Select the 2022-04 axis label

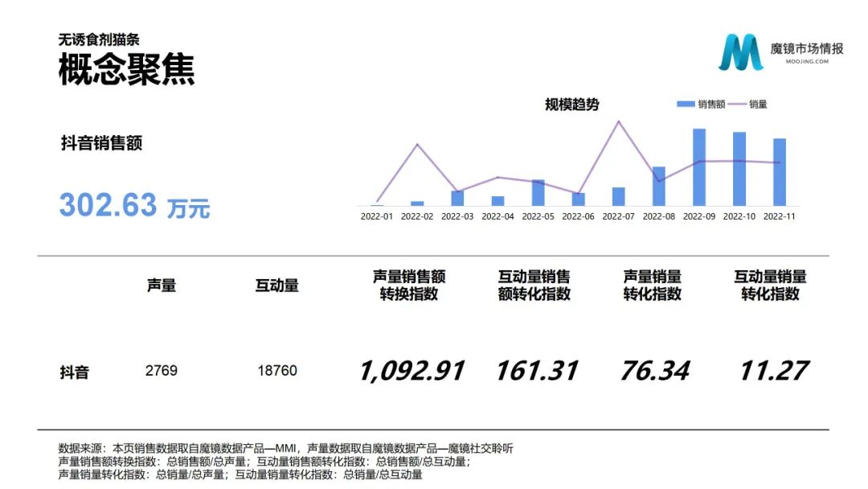pos(497,216)
